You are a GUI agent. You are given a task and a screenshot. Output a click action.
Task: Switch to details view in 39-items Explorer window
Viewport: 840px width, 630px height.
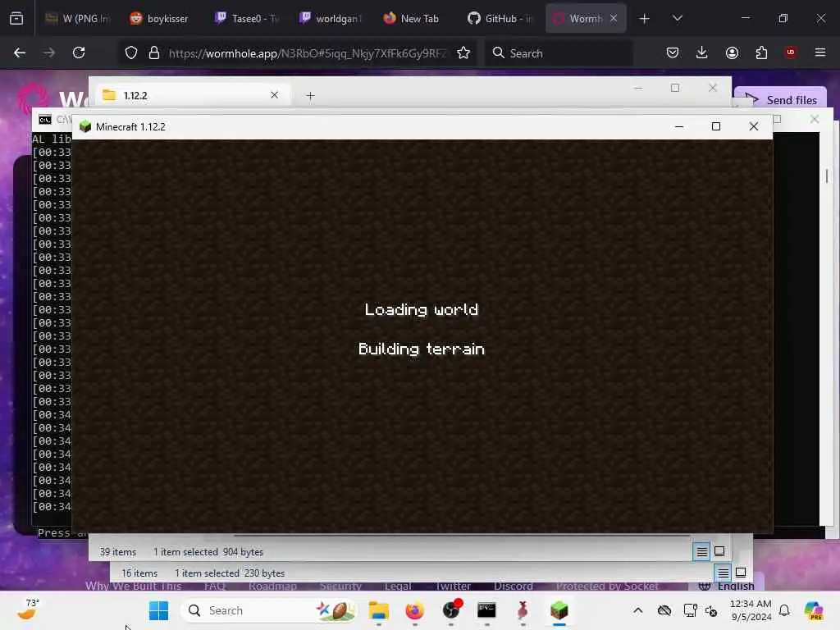click(x=701, y=552)
